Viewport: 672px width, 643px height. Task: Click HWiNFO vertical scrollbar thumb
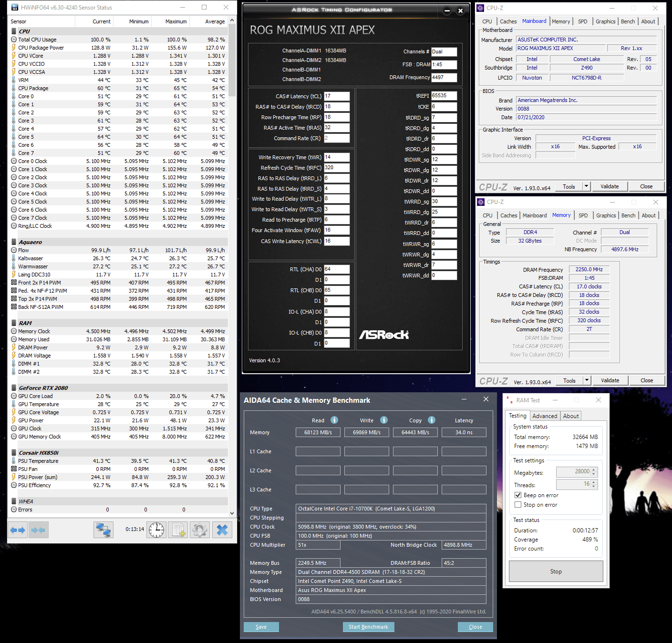tap(232, 60)
